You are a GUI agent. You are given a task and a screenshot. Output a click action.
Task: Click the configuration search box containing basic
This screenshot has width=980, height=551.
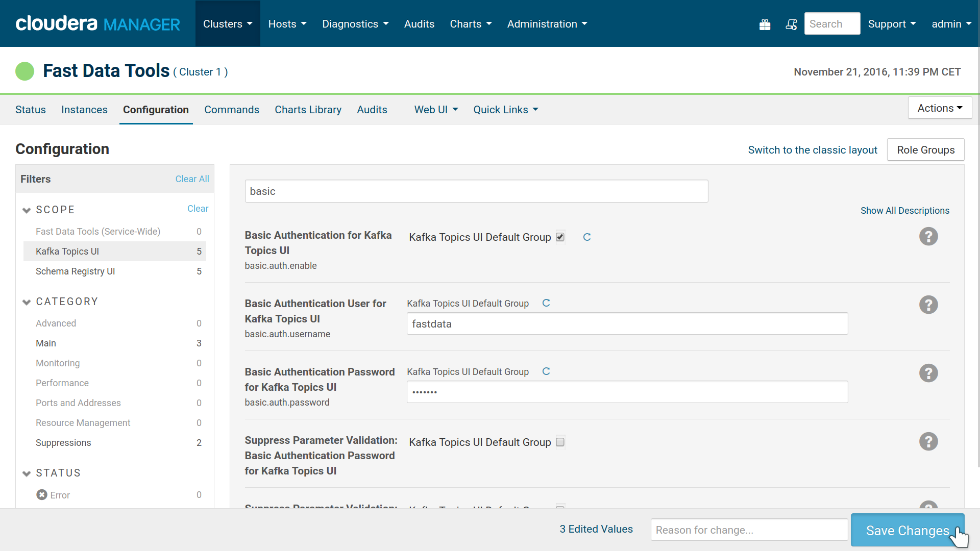pos(476,191)
